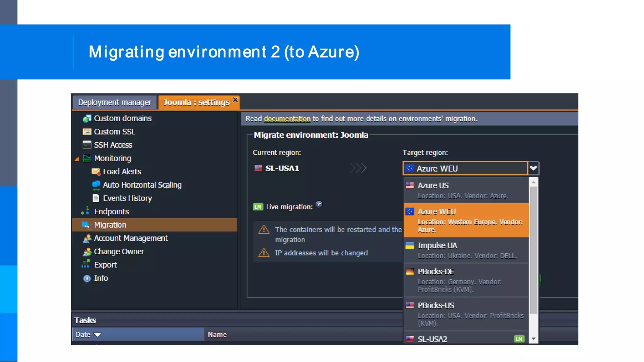
Task: Click the Export icon
Action: [x=86, y=264]
